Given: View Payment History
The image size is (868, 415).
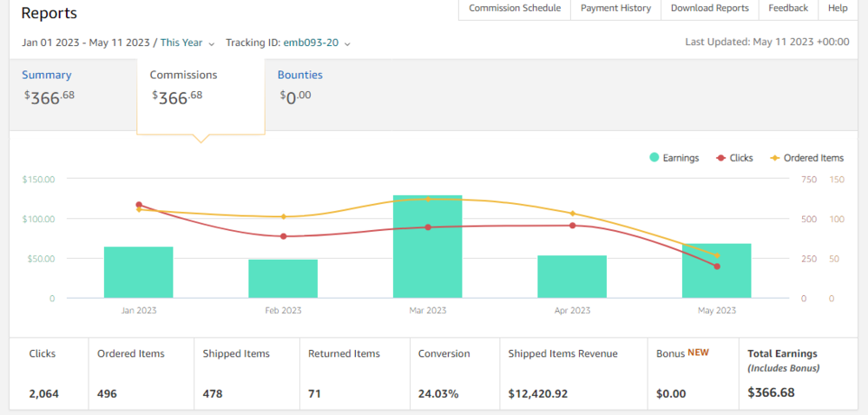Looking at the screenshot, I should [615, 9].
